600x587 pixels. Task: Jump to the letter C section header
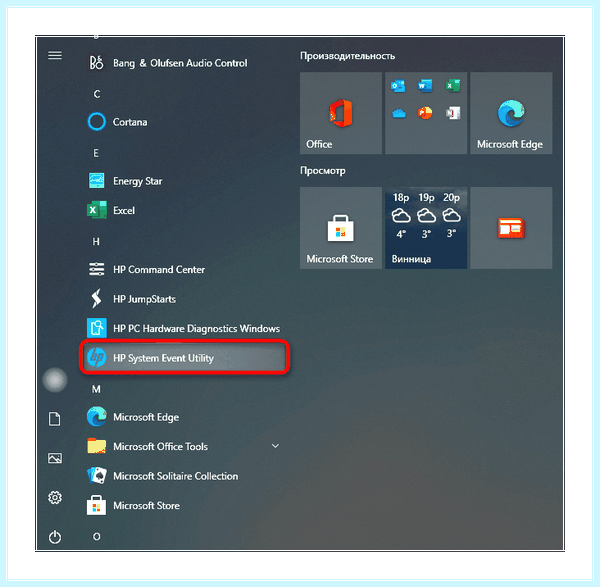pyautogui.click(x=97, y=94)
